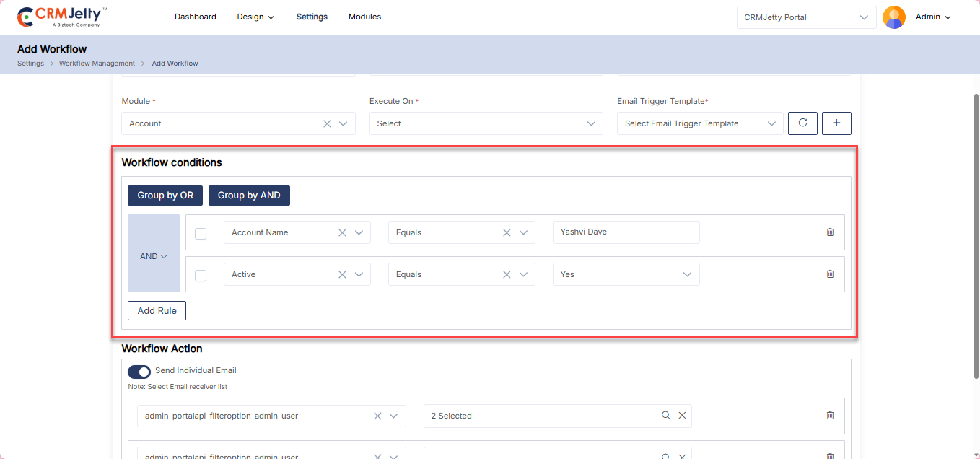Open the CRMJetty Portal selector dropdown

coord(806,17)
